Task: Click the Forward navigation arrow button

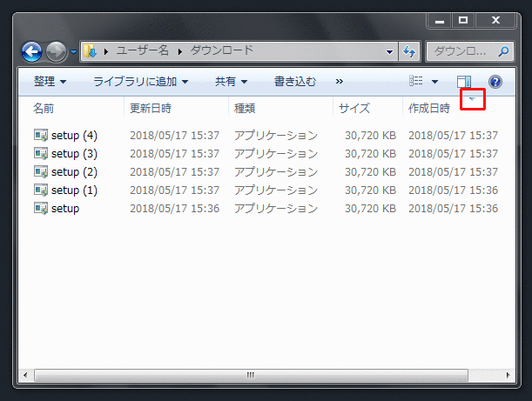Action: pos(55,51)
